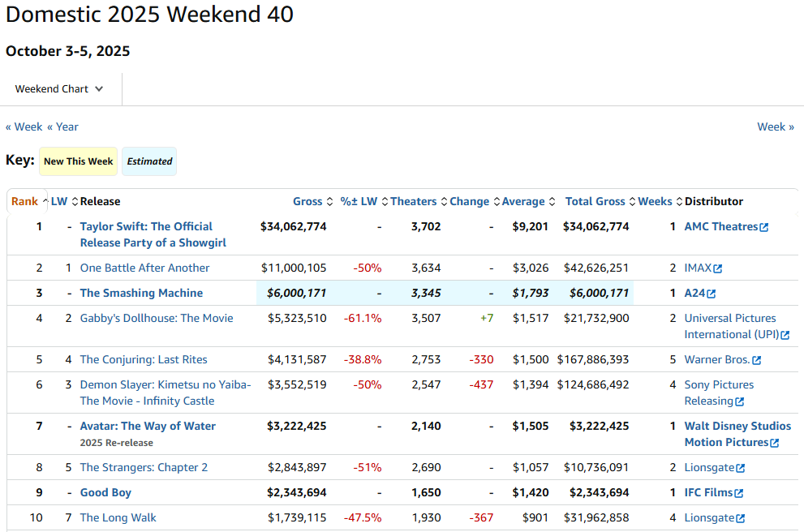Open the Weekend Chart dropdown
The height and width of the screenshot is (532, 804).
point(59,89)
